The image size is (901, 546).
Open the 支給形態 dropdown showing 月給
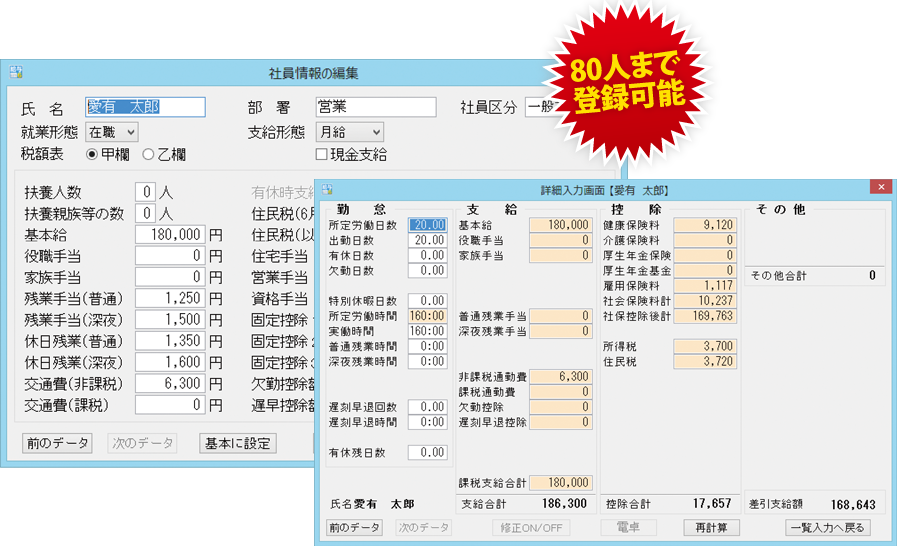349,132
